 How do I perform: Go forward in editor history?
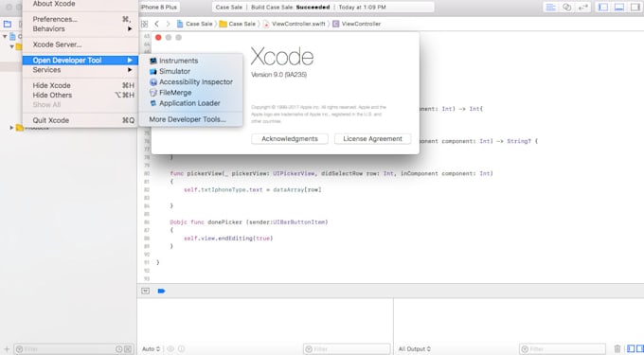[168, 25]
